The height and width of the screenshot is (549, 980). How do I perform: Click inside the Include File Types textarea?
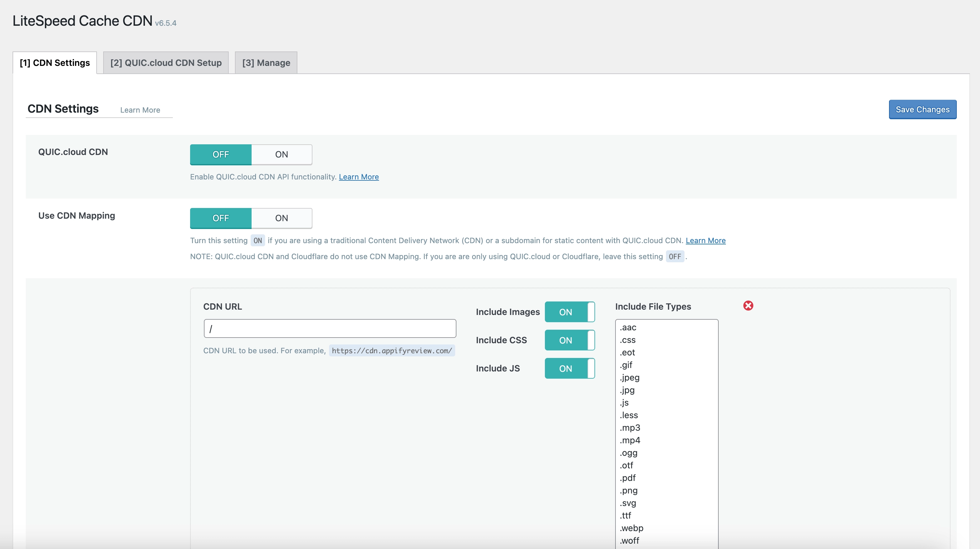[667, 434]
